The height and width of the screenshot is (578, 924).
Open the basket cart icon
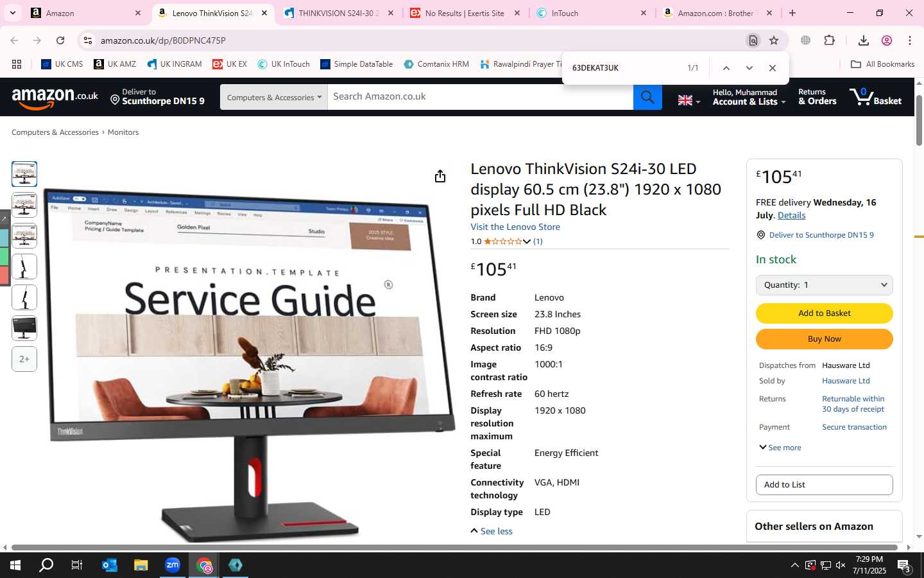pyautogui.click(x=875, y=97)
